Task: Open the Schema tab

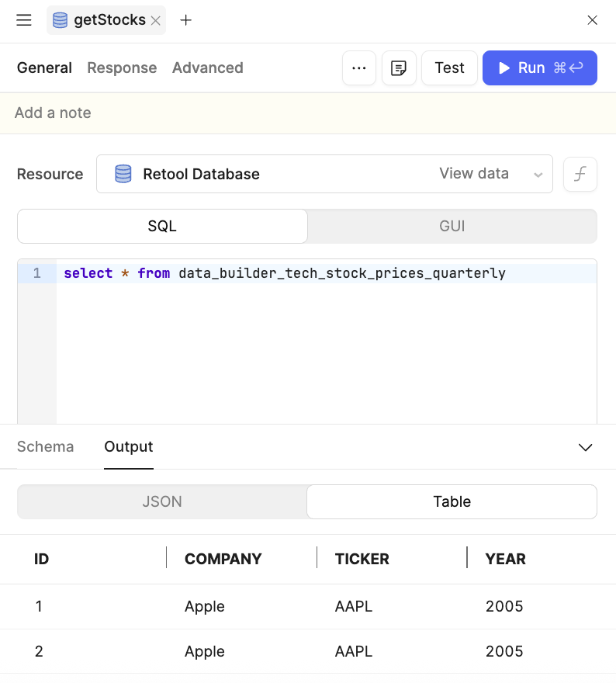Action: point(45,446)
